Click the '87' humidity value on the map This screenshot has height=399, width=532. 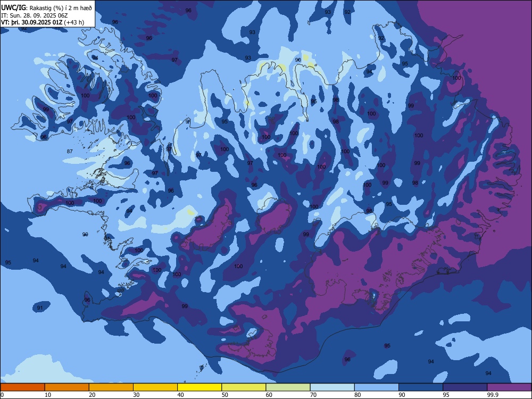pyautogui.click(x=70, y=151)
